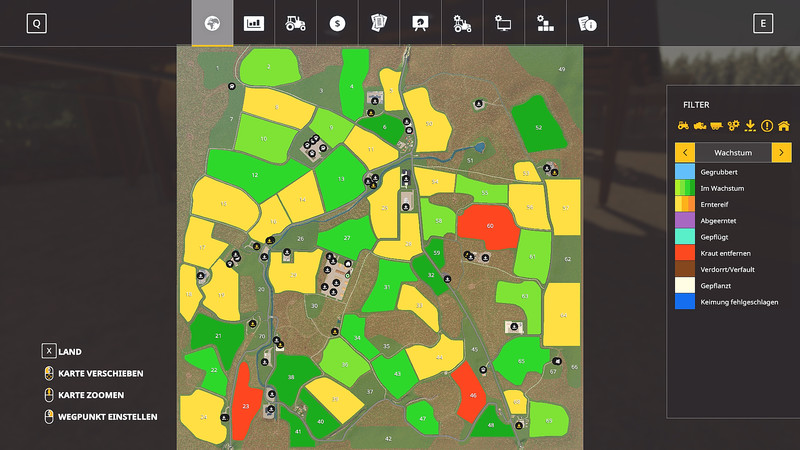This screenshot has height=450, width=800.
Task: Open the map overview globe tab
Action: coord(212,23)
